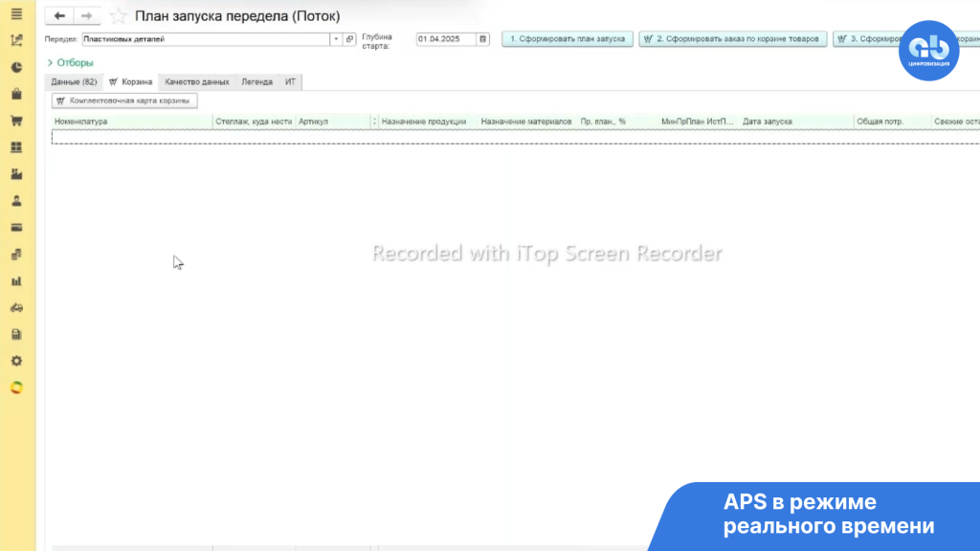The height and width of the screenshot is (551, 980).
Task: Open the calendar picker for Глубина старта
Action: point(482,38)
